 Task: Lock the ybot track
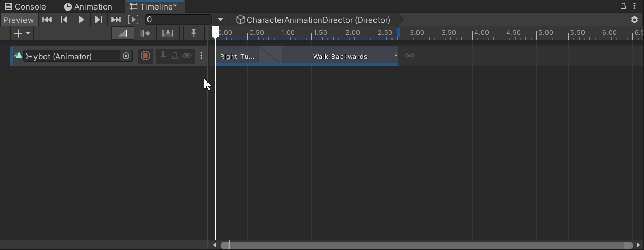(174, 56)
